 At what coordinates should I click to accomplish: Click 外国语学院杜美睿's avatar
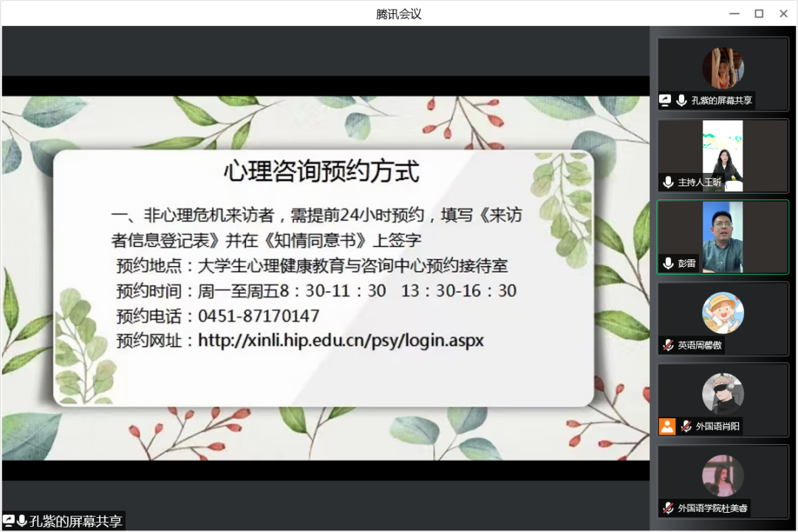[x=723, y=475]
